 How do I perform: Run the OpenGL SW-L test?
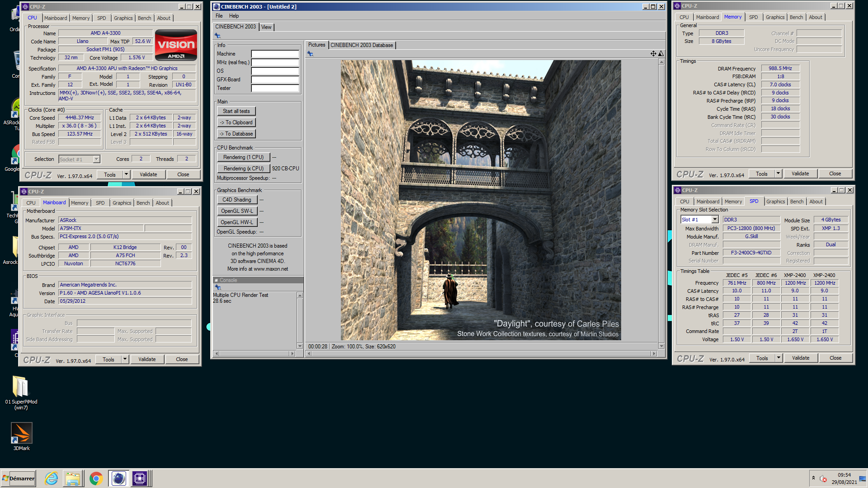(x=237, y=211)
